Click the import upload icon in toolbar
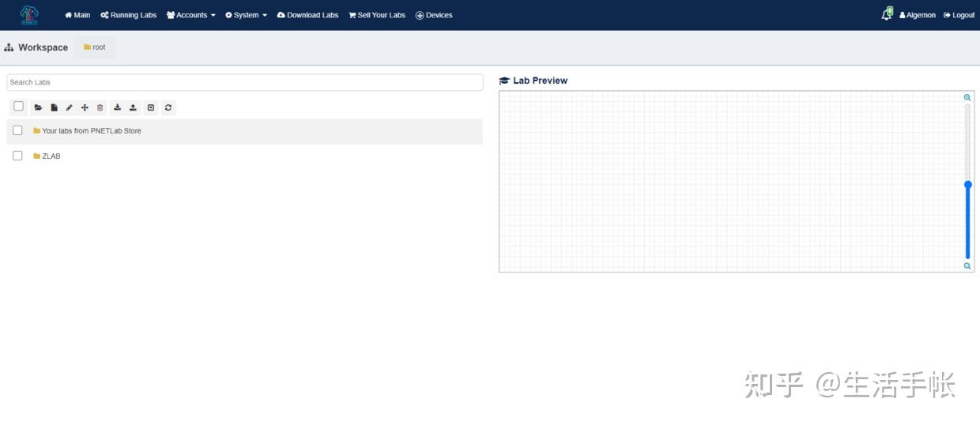The image size is (980, 425). point(133,107)
